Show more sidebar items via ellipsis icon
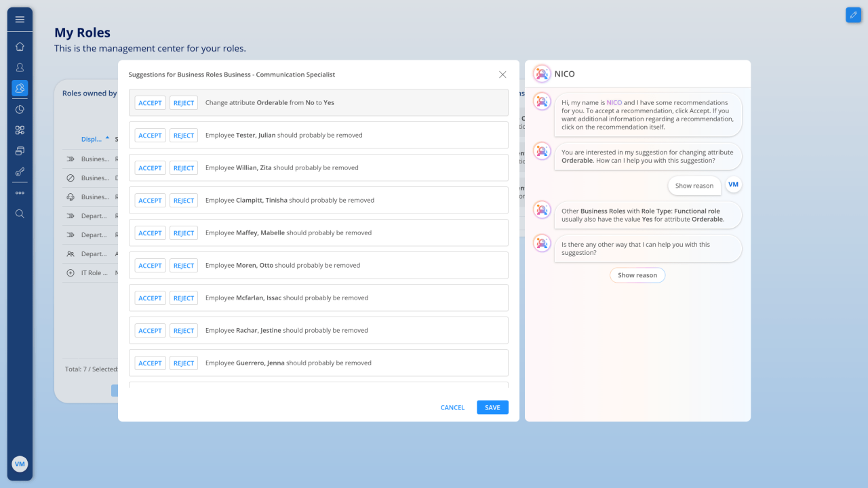This screenshot has height=488, width=868. [20, 192]
